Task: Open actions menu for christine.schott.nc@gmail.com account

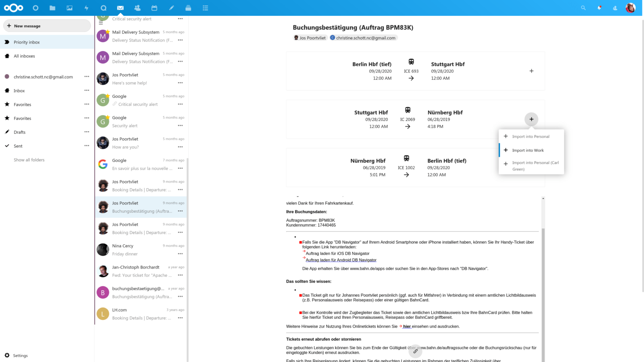Action: [87, 76]
